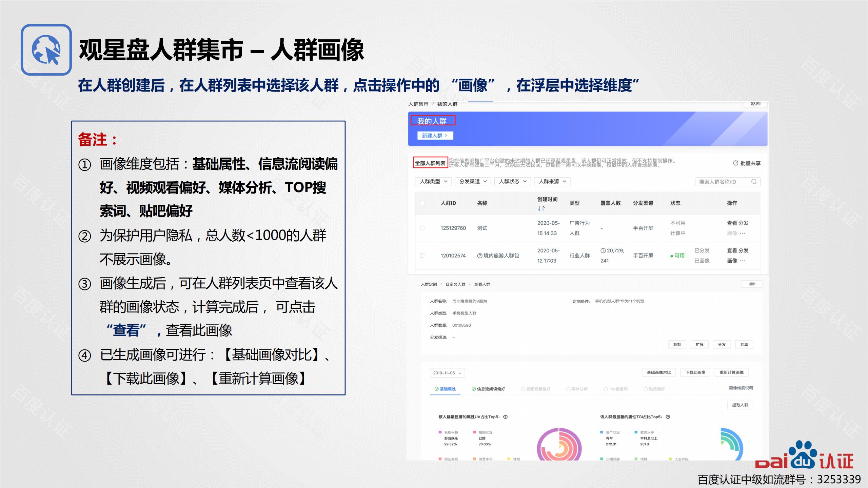Select the 全部人群列表 tab
This screenshot has height=488, width=868.
(x=430, y=163)
